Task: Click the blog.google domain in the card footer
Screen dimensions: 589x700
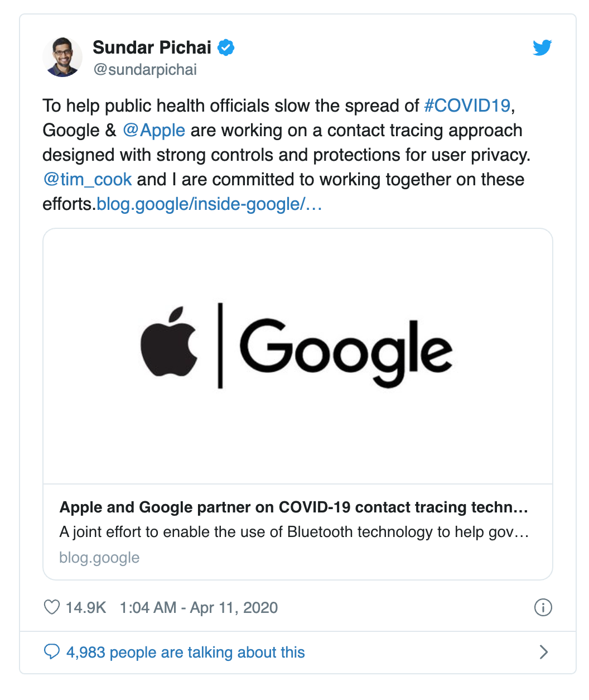Action: pos(99,558)
